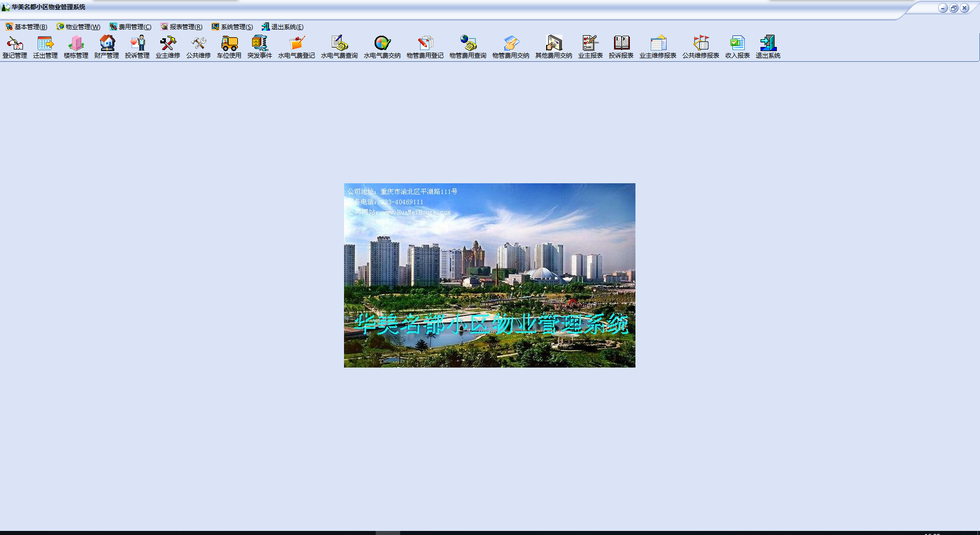
Task: Open the 登记管理 toolbar icon
Action: (15, 47)
